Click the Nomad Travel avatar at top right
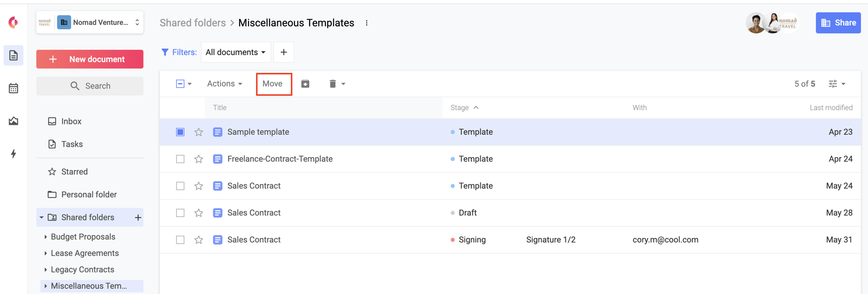The height and width of the screenshot is (294, 868). (x=788, y=23)
